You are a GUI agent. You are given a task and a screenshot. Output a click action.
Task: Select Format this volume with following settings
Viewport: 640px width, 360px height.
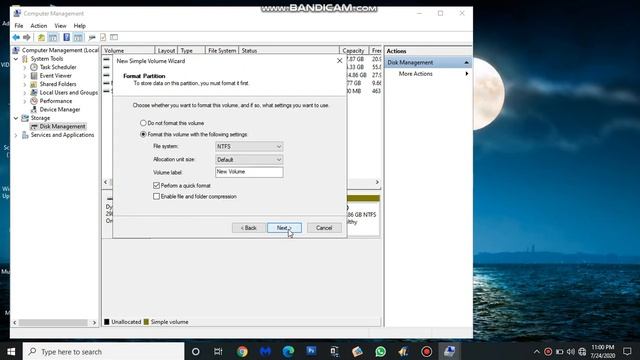[143, 134]
